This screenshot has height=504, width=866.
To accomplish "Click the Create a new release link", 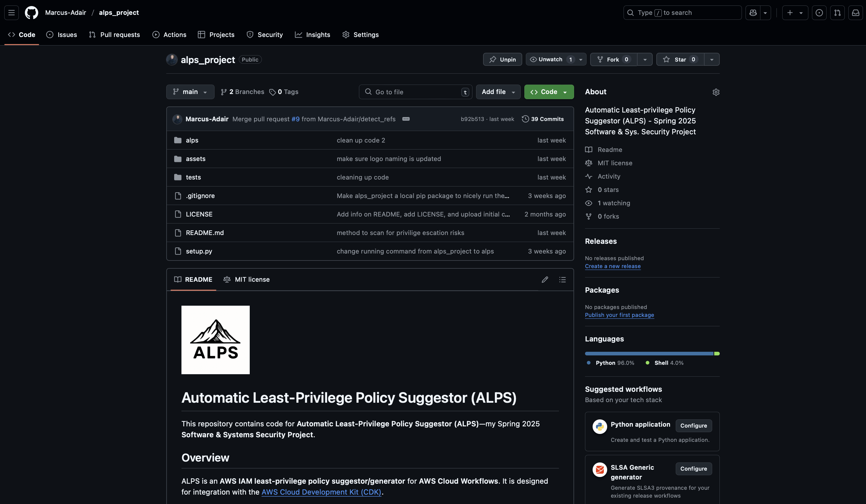I will [612, 266].
